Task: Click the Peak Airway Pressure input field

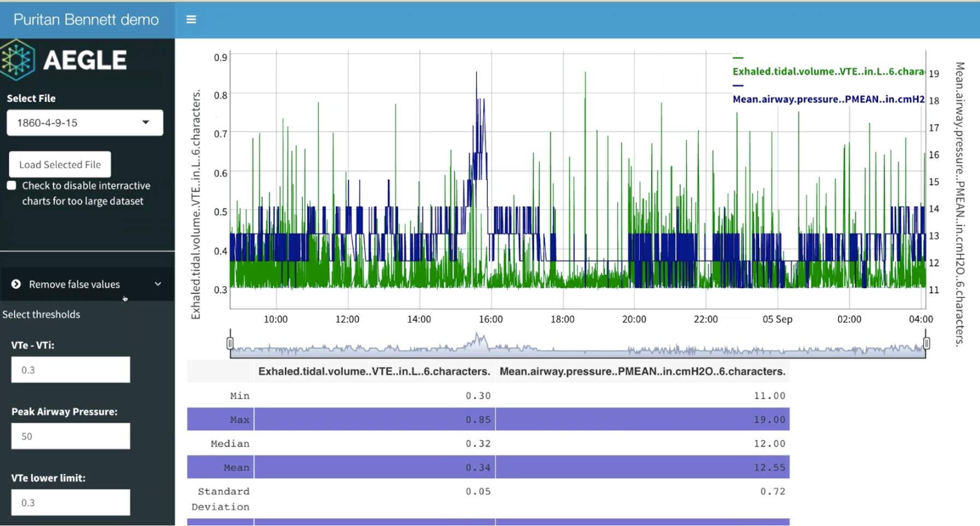Action: pyautogui.click(x=70, y=436)
